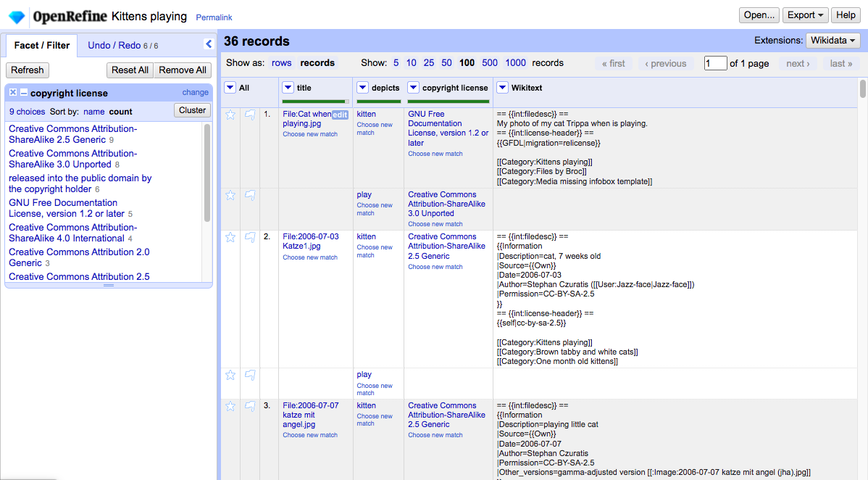
Task: Switch Show as to rows
Action: 281,63
